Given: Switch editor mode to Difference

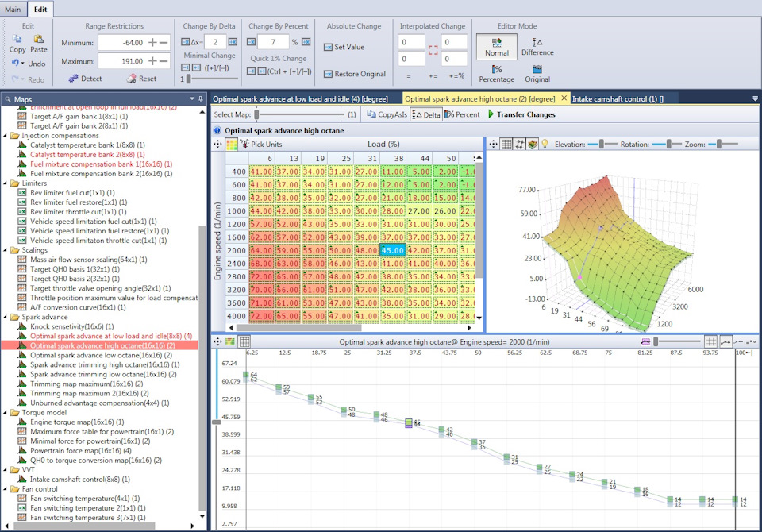Looking at the screenshot, I should click(537, 45).
